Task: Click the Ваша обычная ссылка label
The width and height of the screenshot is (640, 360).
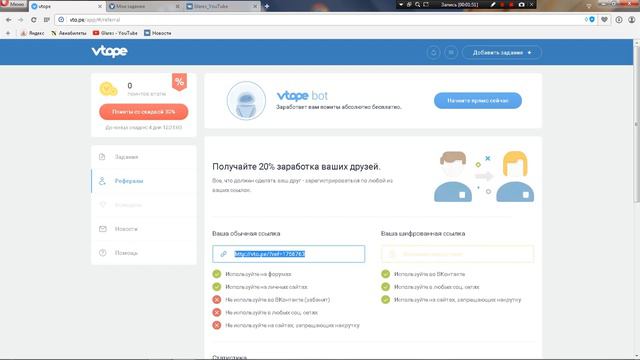Action: pos(246,233)
